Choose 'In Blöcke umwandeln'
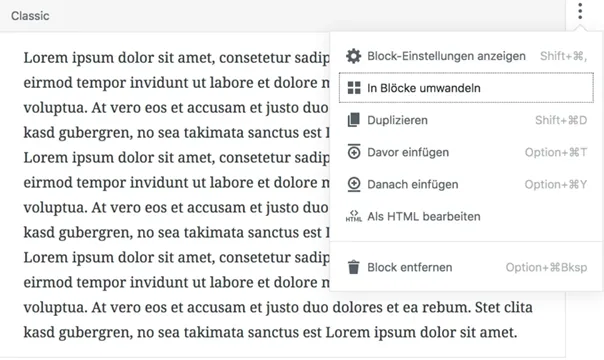 coord(466,88)
